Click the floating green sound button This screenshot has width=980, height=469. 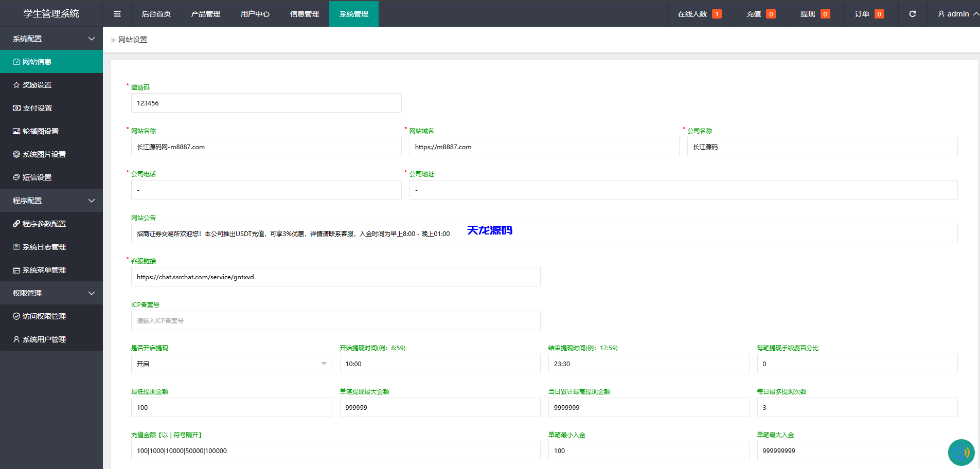click(x=961, y=453)
